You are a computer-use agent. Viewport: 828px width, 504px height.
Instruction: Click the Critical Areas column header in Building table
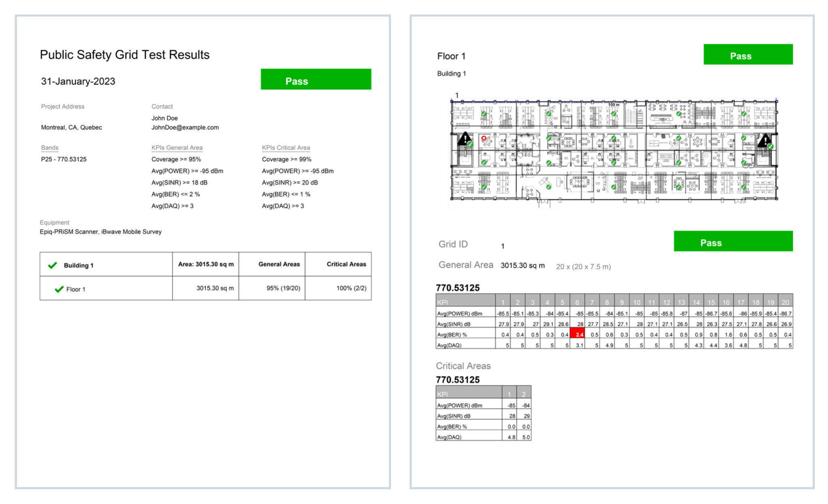pos(338,264)
